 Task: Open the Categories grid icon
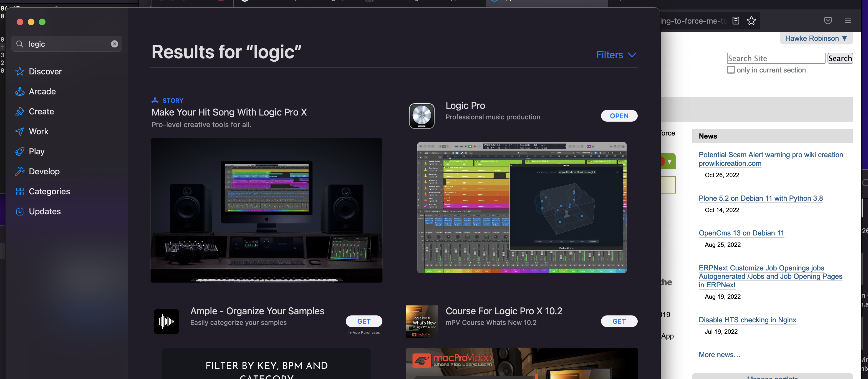click(19, 192)
